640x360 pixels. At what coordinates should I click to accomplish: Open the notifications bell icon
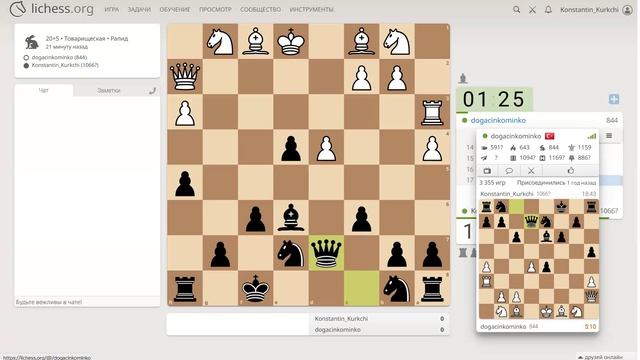(x=548, y=9)
